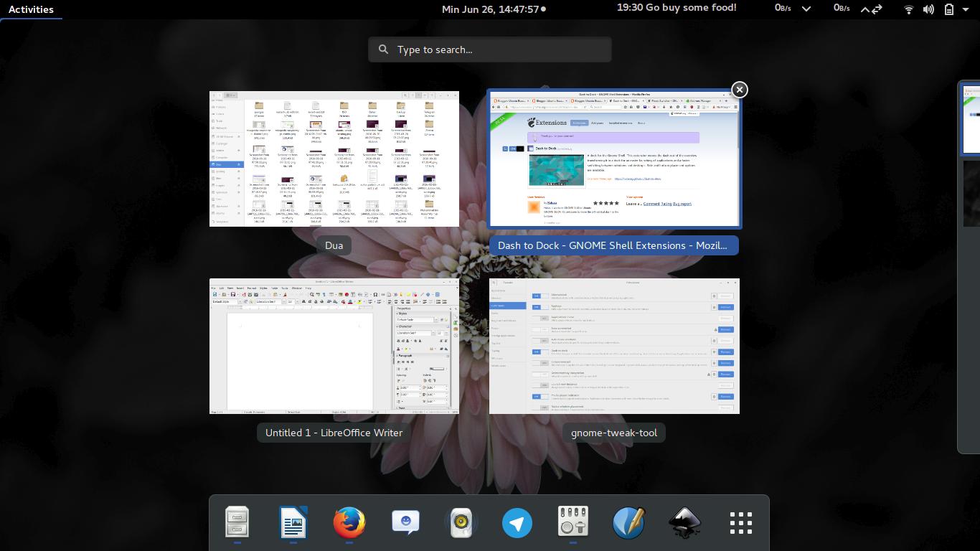Open the Audacious music player from the dock
The width and height of the screenshot is (980, 551).
tap(461, 523)
